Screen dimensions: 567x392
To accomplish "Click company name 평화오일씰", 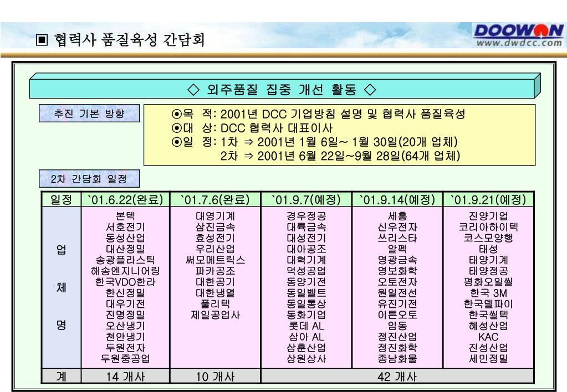I will click(488, 282).
